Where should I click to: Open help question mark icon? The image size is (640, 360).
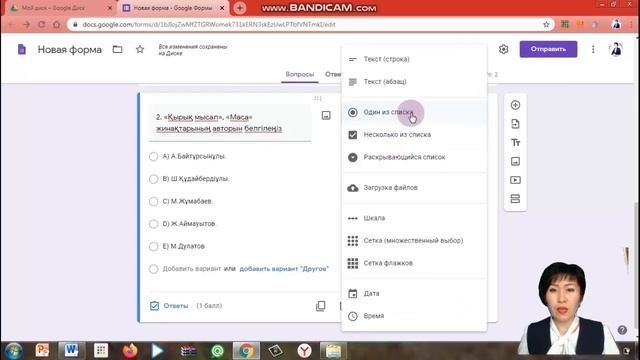tap(622, 330)
